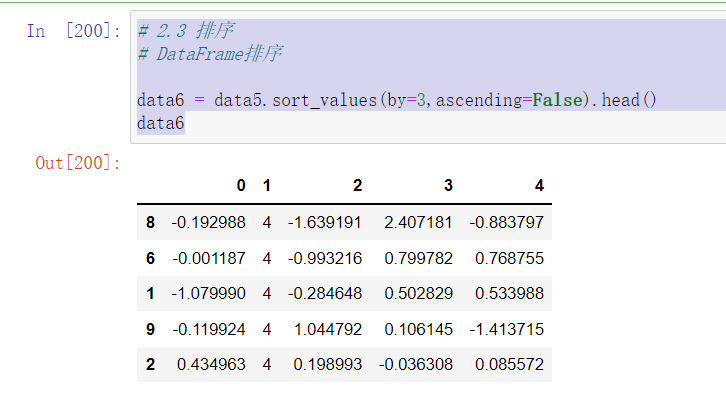The height and width of the screenshot is (394, 726).
Task: Click cell value 1.044792
Action: point(328,329)
